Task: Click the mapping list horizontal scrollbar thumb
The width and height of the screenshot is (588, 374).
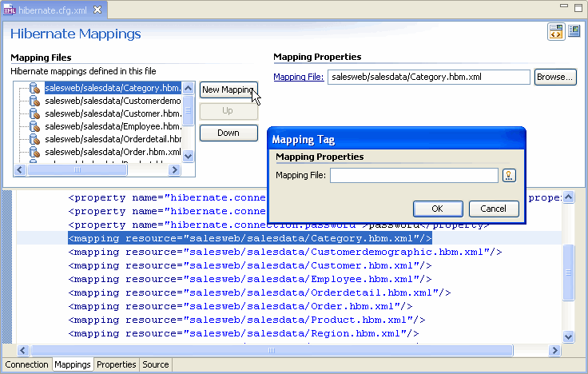Action: [77, 170]
